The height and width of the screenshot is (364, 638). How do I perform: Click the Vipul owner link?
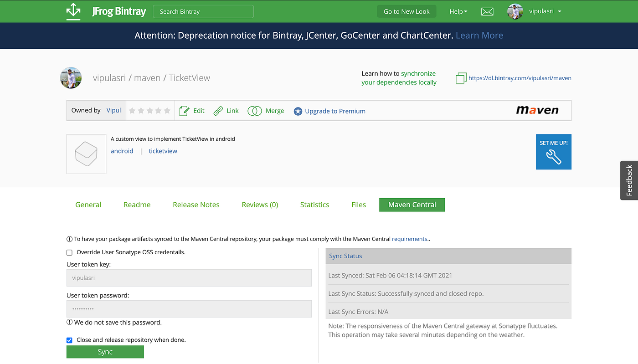(x=114, y=110)
